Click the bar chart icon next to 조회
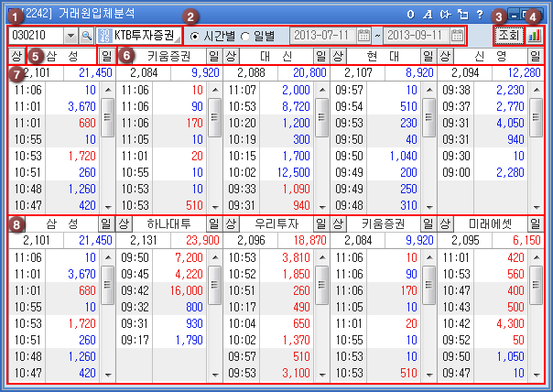553x392 pixels. click(534, 36)
